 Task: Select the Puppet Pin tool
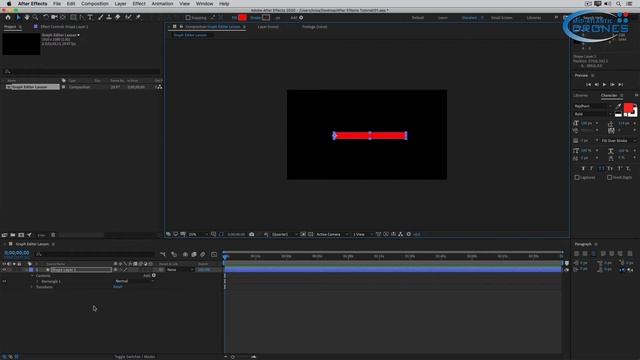[x=138, y=18]
